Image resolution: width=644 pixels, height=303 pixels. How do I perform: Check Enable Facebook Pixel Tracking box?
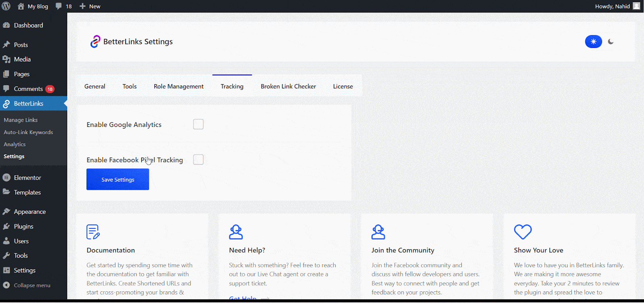pos(198,160)
